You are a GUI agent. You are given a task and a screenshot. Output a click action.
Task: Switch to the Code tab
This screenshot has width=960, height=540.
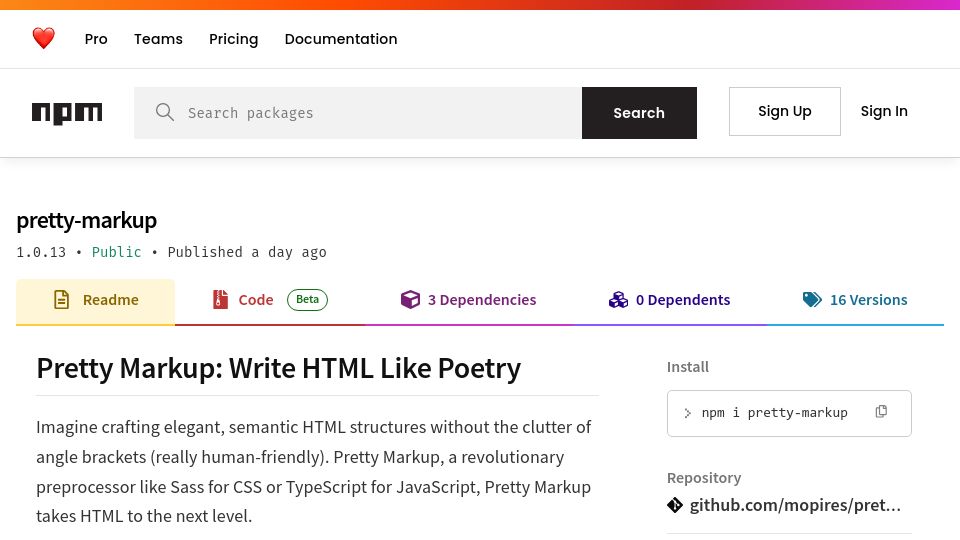click(270, 301)
